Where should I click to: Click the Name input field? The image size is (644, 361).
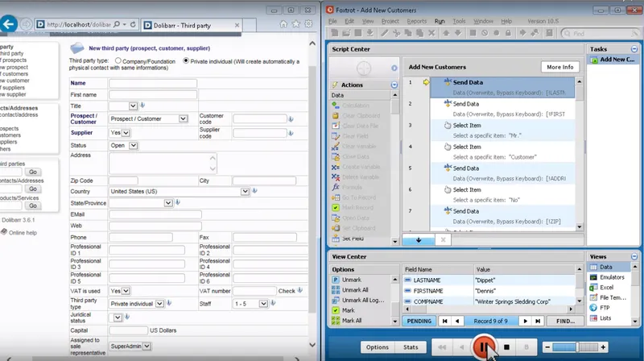tap(153, 83)
